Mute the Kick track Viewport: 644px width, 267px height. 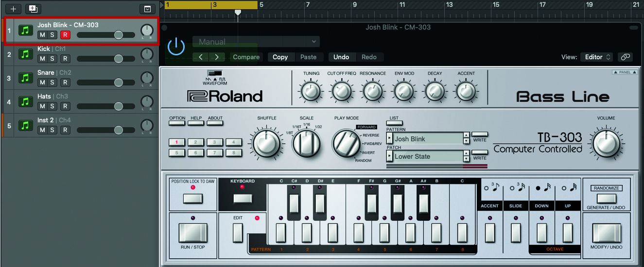click(x=42, y=59)
